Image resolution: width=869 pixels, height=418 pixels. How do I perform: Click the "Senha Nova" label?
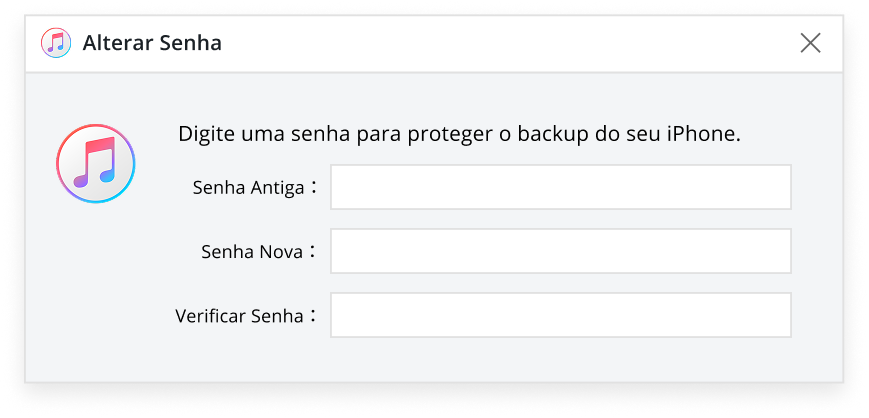coord(251,252)
